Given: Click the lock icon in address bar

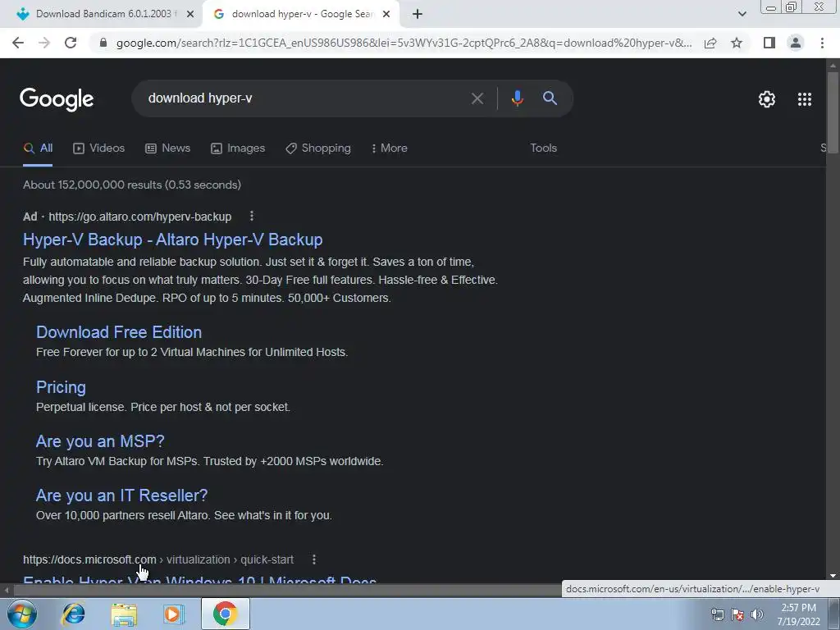Looking at the screenshot, I should pos(103,43).
